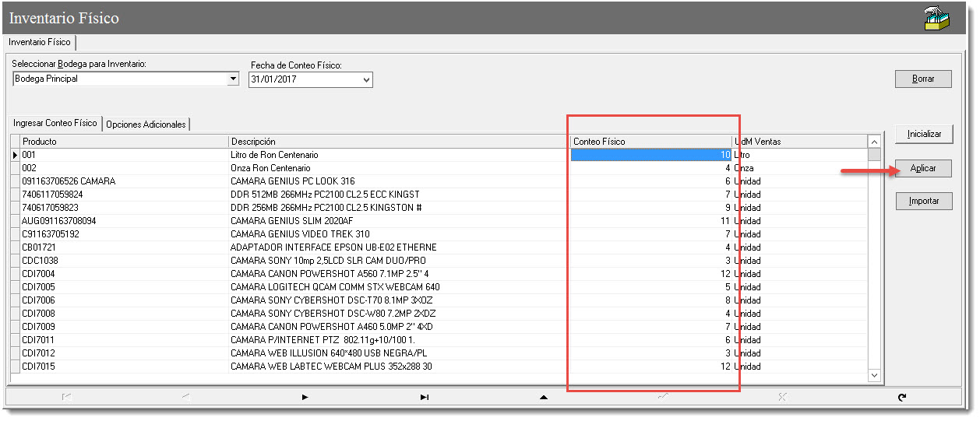Open the Fecha de Conteo Físico date dropdown
Viewport: 980px width, 421px height.
coord(366,79)
